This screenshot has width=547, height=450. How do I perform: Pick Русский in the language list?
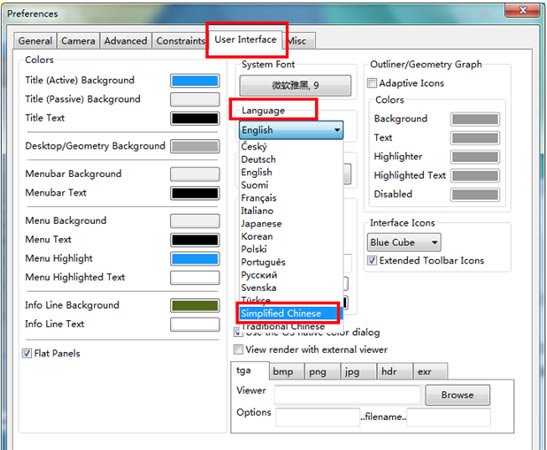[x=291, y=275]
